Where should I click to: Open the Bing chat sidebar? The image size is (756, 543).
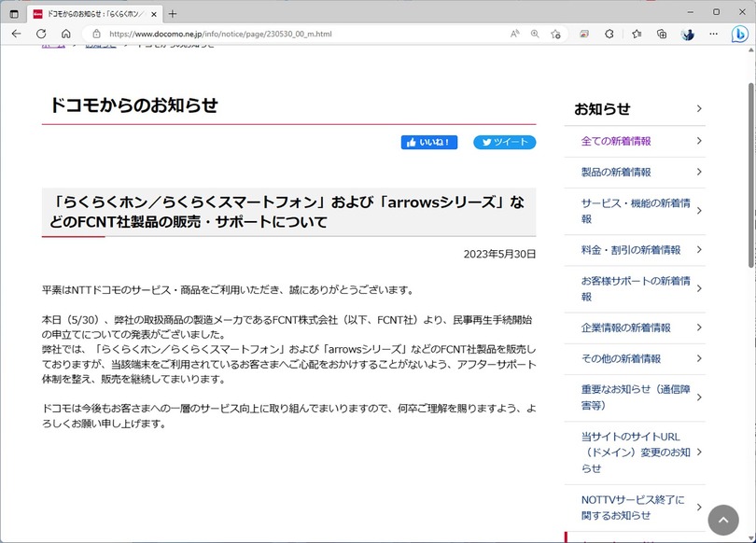(x=739, y=34)
